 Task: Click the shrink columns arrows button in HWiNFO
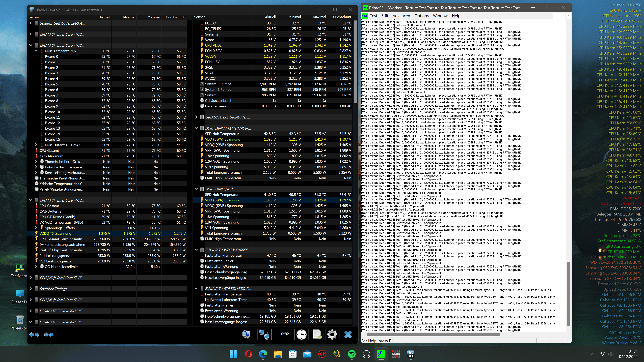(x=49, y=335)
